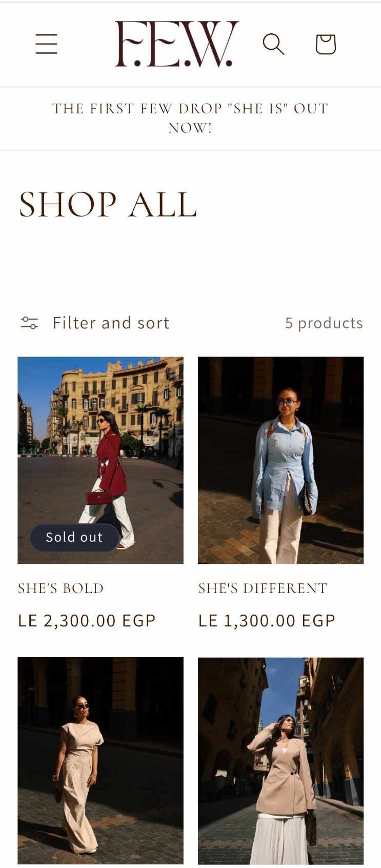Image resolution: width=381 pixels, height=868 pixels.
Task: Click the 5 products count label
Action: tap(324, 323)
